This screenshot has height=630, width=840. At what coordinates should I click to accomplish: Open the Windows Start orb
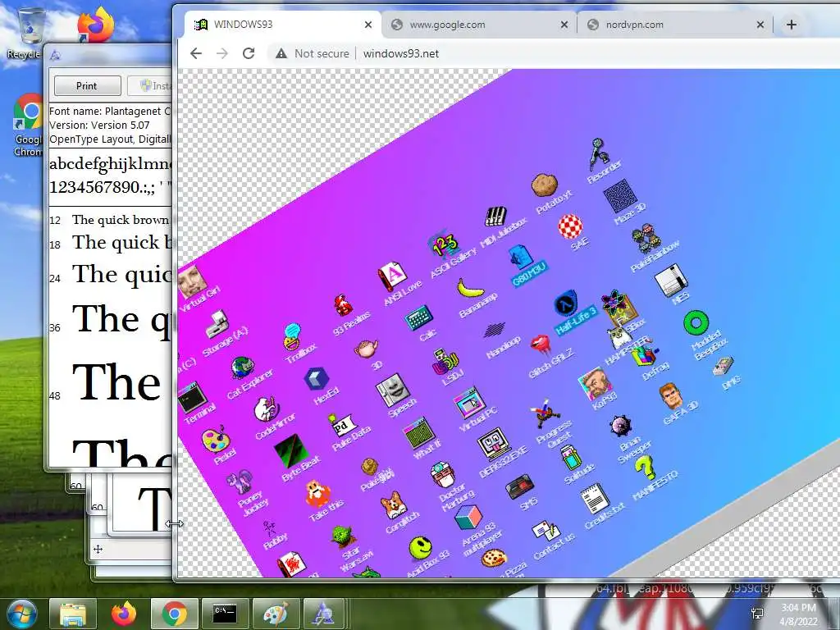click(x=21, y=614)
